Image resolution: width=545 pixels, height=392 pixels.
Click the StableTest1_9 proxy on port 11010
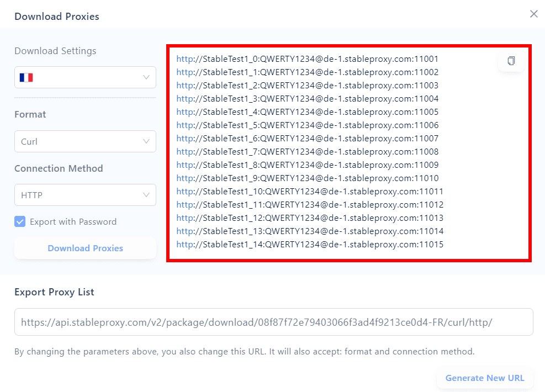tap(307, 178)
